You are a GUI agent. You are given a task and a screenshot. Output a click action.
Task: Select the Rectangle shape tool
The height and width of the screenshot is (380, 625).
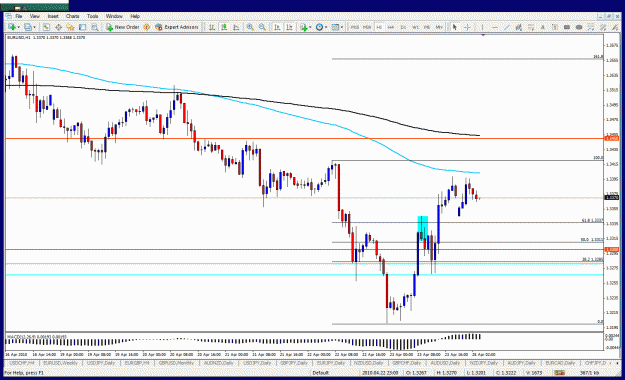click(x=566, y=27)
